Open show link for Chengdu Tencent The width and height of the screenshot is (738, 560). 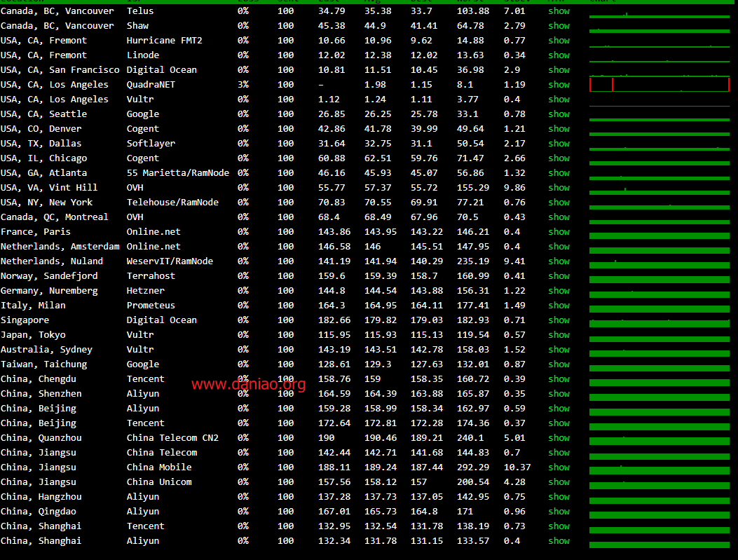559,378
